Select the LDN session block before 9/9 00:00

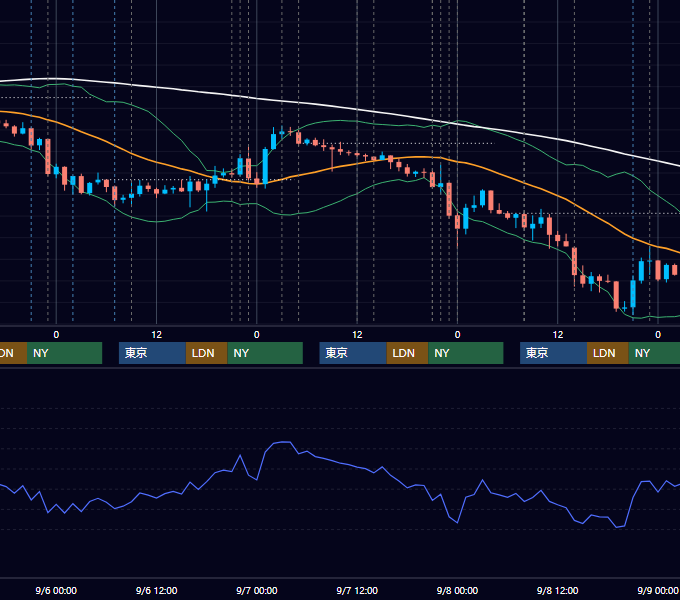[608, 353]
